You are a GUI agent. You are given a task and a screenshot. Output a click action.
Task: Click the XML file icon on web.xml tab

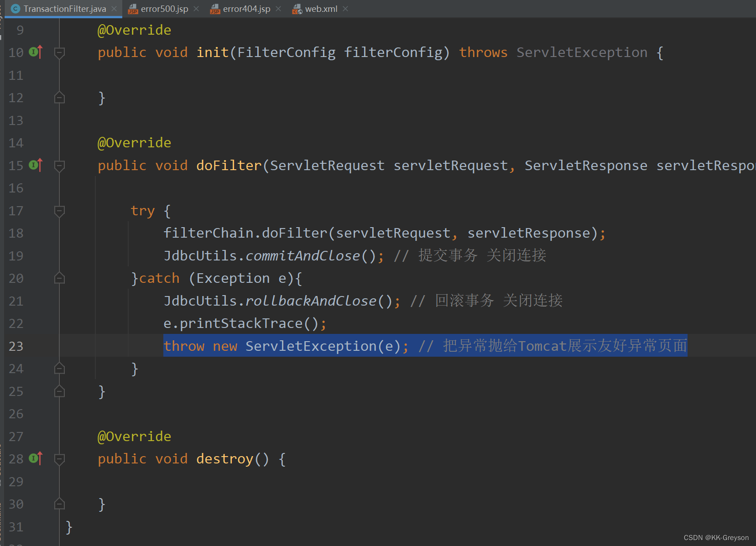tap(297, 9)
